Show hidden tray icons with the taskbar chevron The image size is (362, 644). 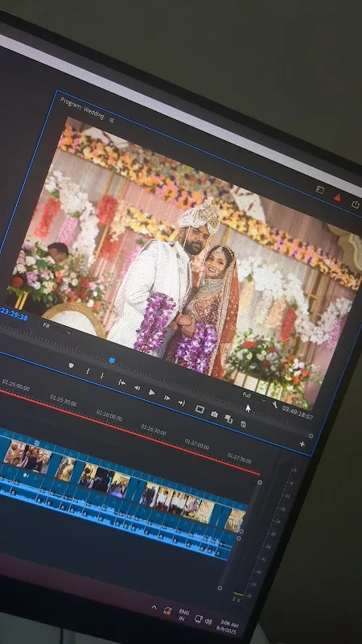[154, 607]
